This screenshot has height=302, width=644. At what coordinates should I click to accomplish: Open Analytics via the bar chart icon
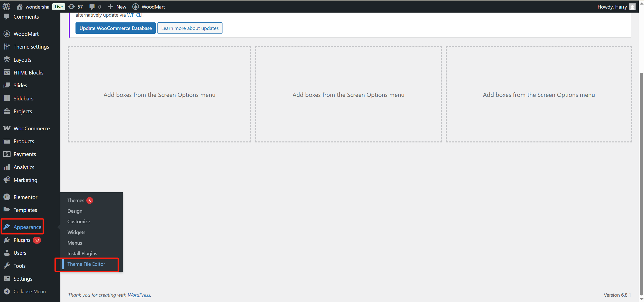click(7, 167)
